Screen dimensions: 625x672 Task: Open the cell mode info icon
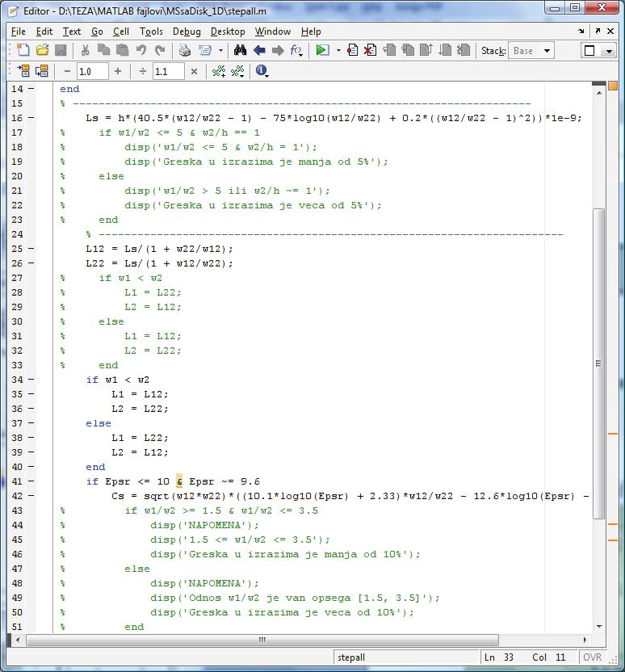click(262, 71)
